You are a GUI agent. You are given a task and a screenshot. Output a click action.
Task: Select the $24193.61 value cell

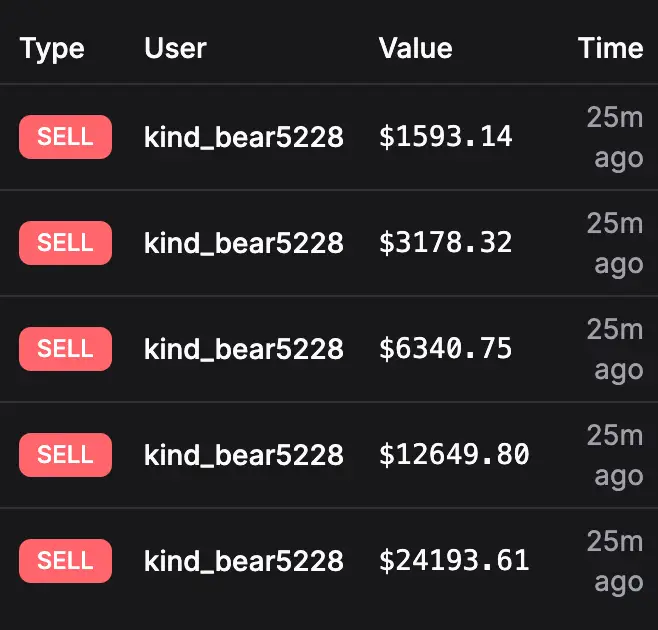click(454, 561)
